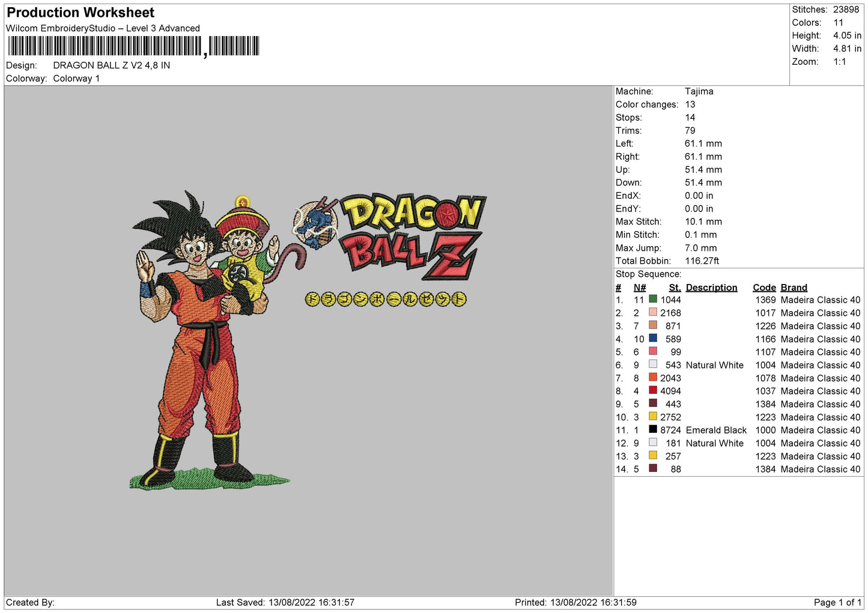This screenshot has width=868, height=613.
Task: Click the thread code '1078'
Action: (x=766, y=378)
